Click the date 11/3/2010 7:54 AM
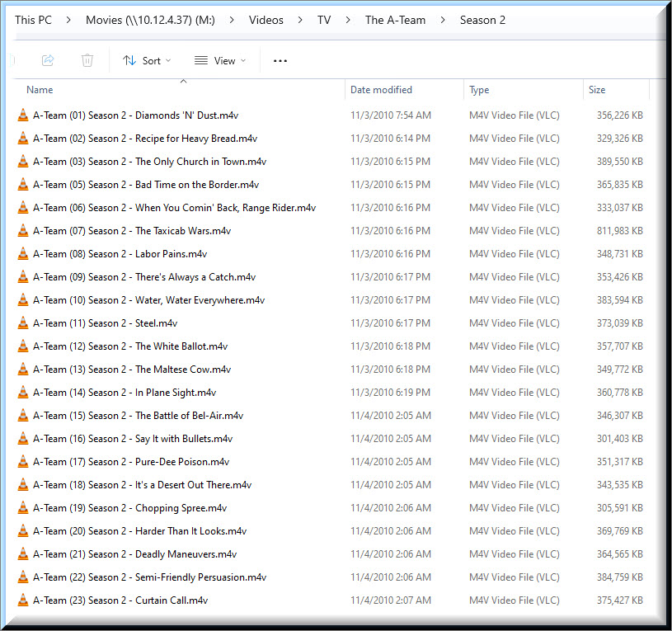Image resolution: width=672 pixels, height=631 pixels. coord(391,115)
